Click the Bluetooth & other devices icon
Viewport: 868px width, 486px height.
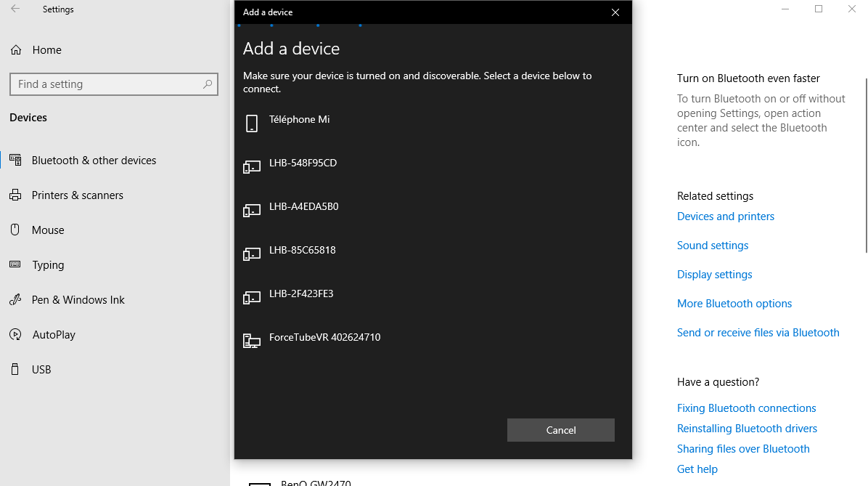[15, 160]
